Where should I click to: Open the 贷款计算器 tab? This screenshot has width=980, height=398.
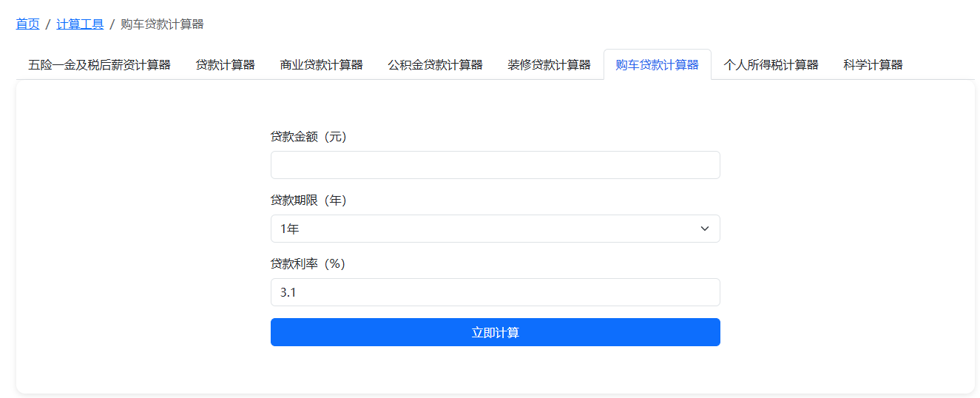[226, 64]
